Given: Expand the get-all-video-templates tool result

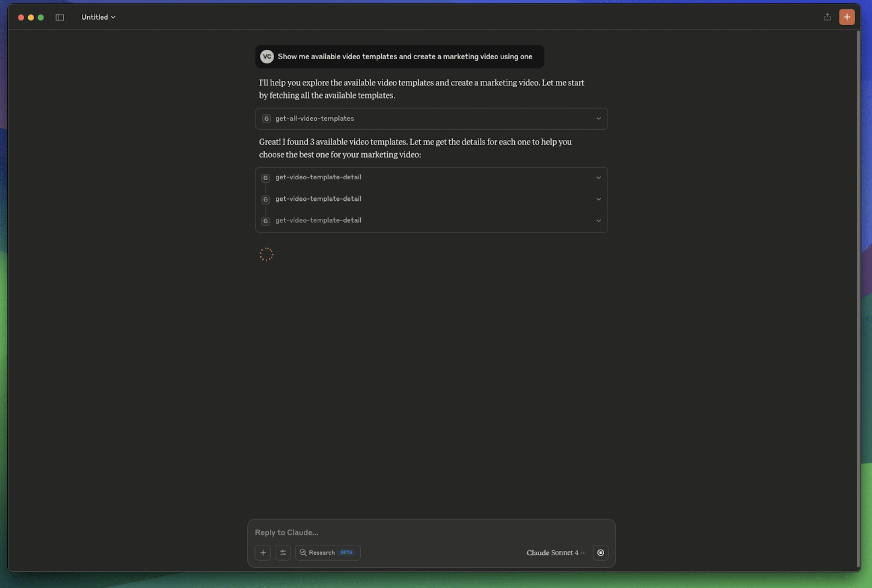Looking at the screenshot, I should click(x=598, y=119).
